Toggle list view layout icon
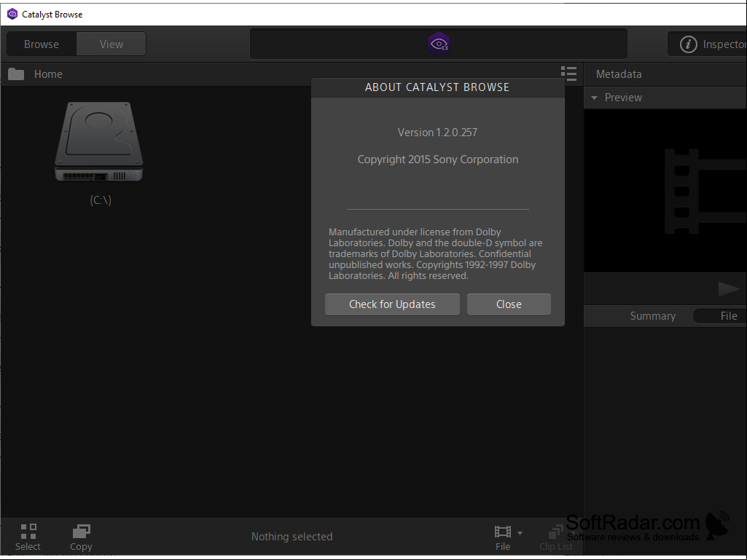This screenshot has width=747, height=560. click(x=569, y=74)
